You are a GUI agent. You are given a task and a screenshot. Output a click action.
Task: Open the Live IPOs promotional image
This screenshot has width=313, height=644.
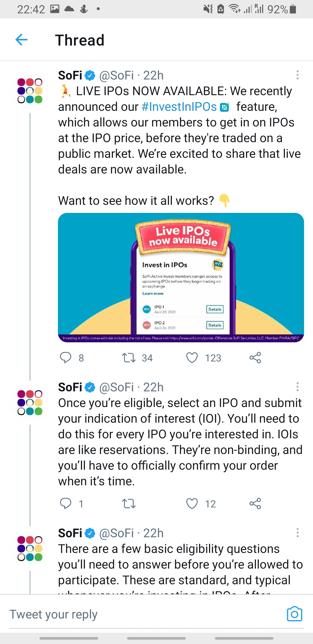[181, 277]
